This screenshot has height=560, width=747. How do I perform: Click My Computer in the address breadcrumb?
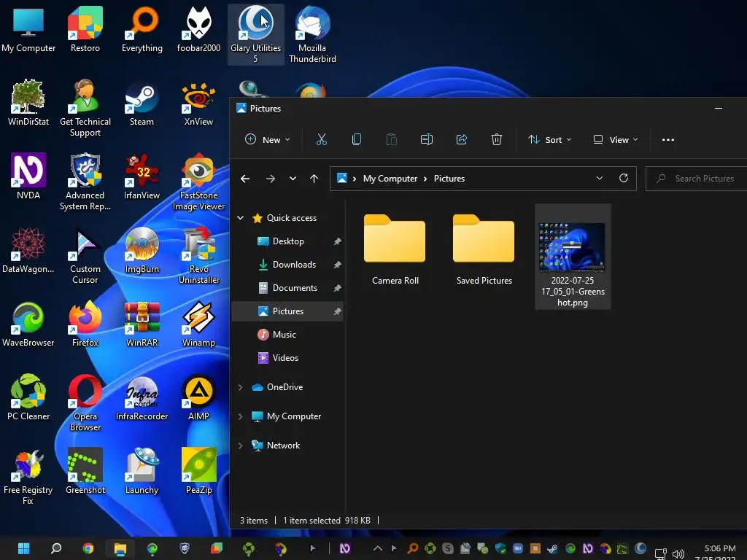(390, 179)
